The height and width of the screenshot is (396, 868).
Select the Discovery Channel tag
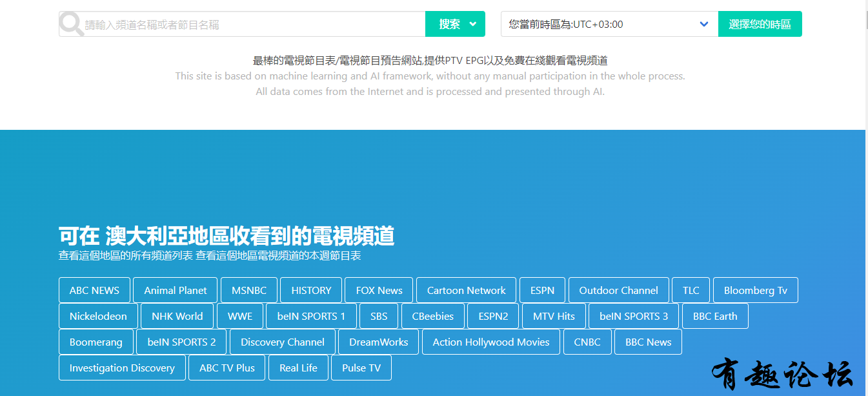pyautogui.click(x=283, y=342)
